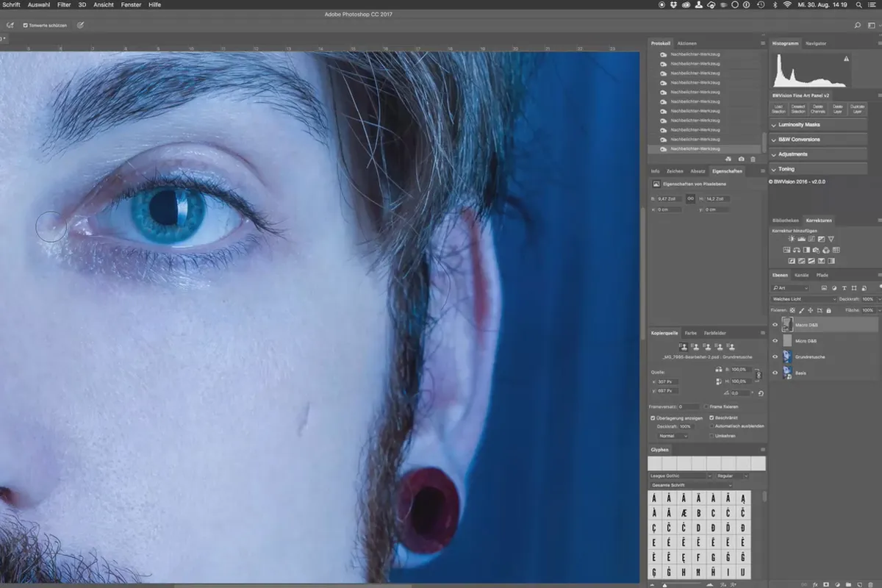Expand Toning section
The width and height of the screenshot is (882, 588).
818,169
